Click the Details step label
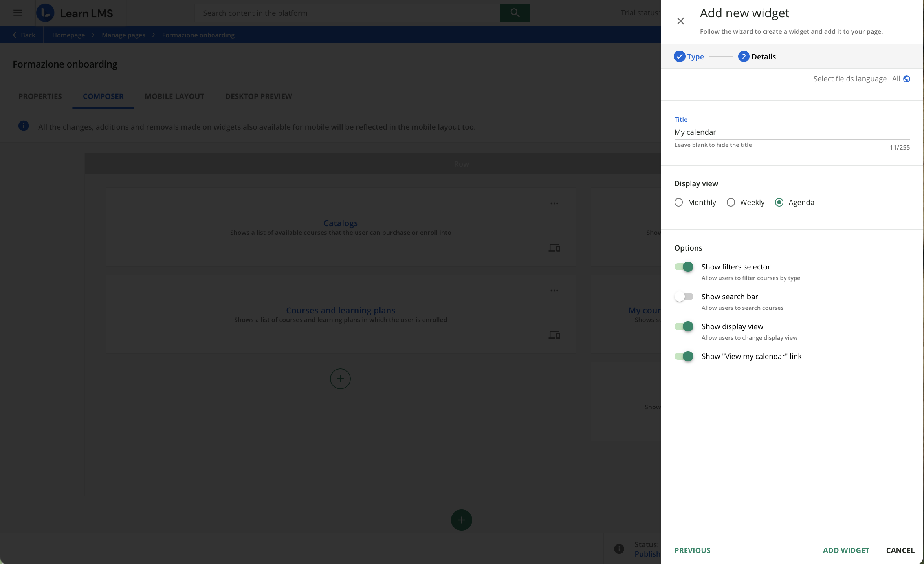 (x=764, y=57)
